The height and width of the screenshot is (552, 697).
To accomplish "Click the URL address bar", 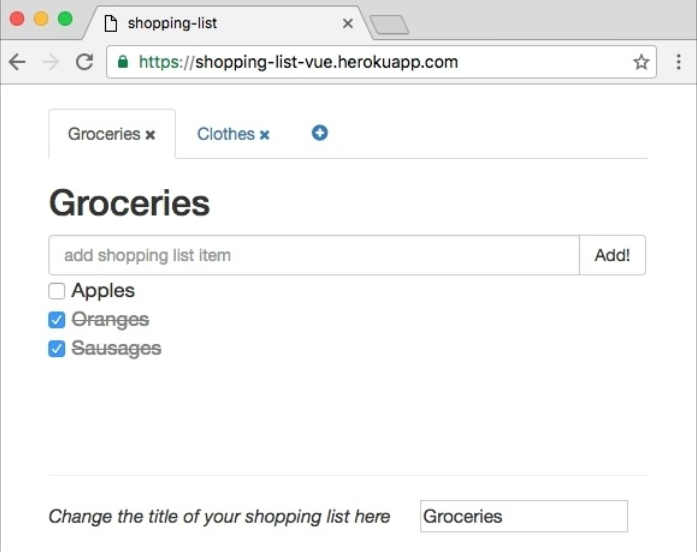I will tap(380, 62).
